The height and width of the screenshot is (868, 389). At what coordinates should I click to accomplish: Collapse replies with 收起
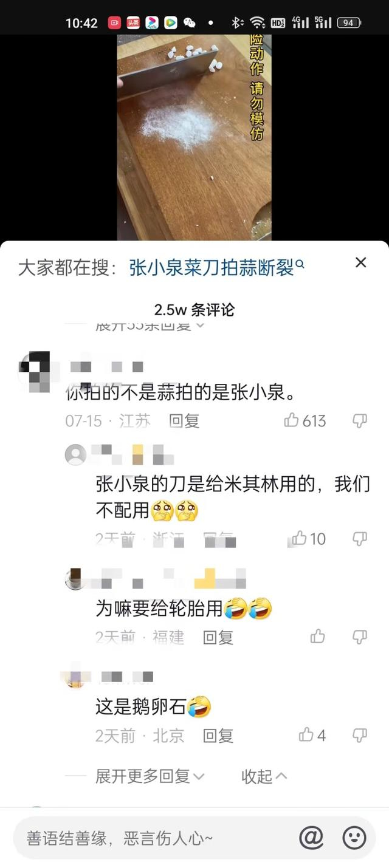[264, 776]
